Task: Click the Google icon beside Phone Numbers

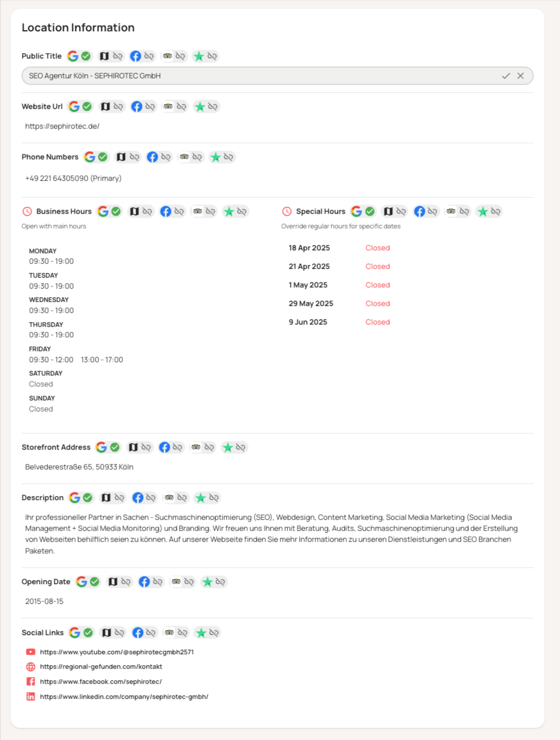Action: click(90, 157)
